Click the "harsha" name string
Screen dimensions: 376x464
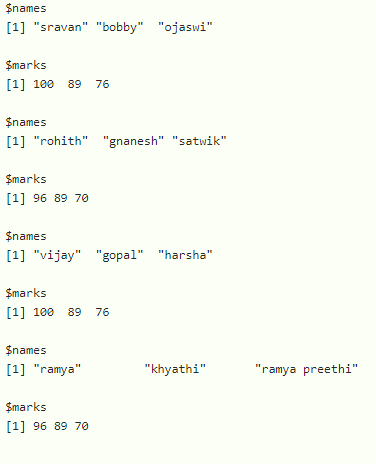coord(185,255)
